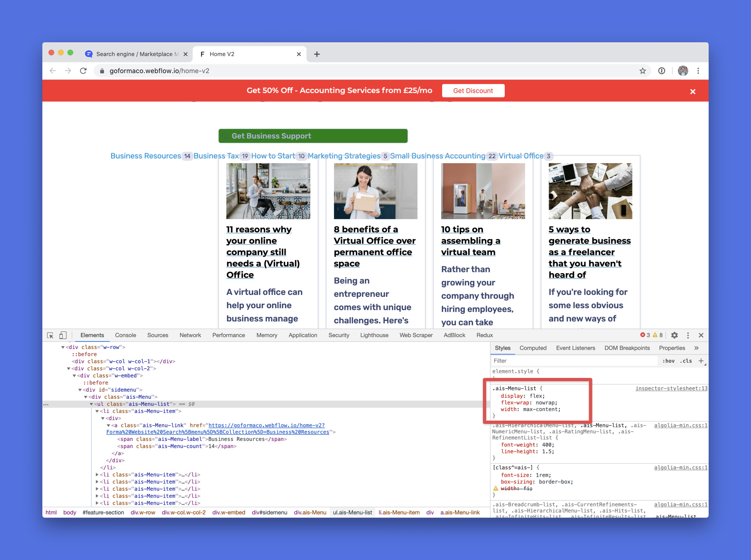Activate the DevTools element inspector tool

click(50, 335)
